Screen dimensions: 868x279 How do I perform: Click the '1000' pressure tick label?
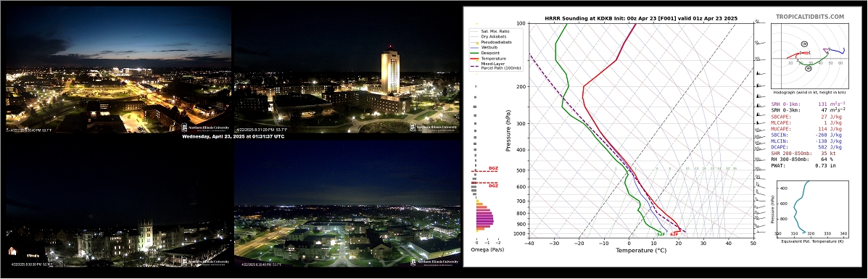(520, 233)
